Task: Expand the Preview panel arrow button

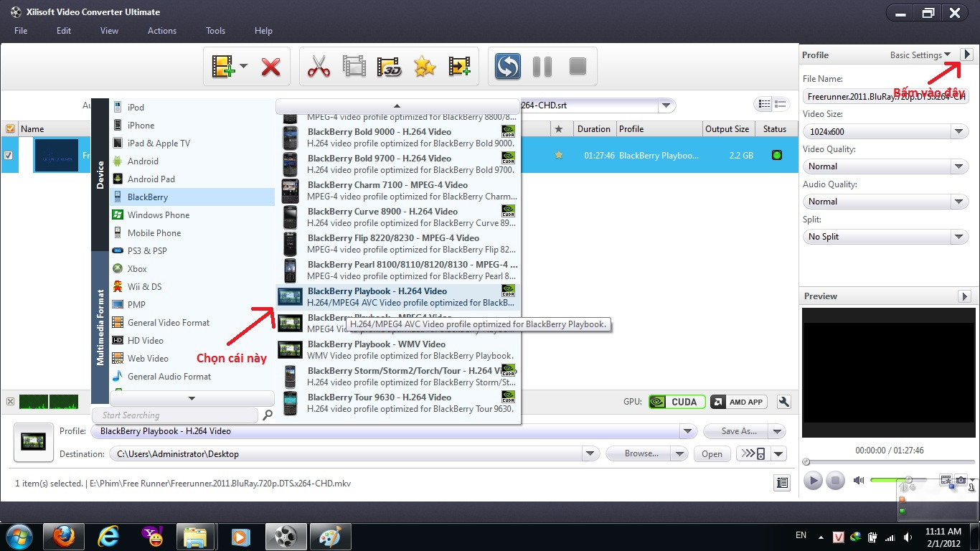Action: (965, 296)
